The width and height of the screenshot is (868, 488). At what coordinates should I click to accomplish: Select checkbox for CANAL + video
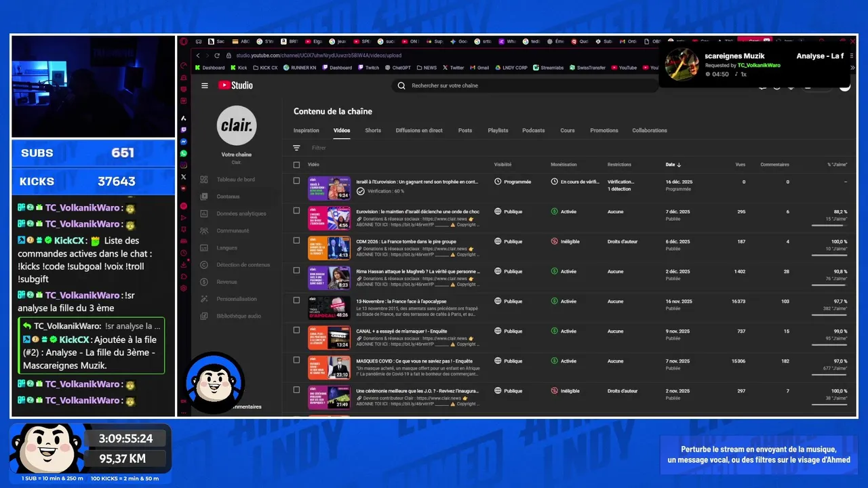click(296, 330)
